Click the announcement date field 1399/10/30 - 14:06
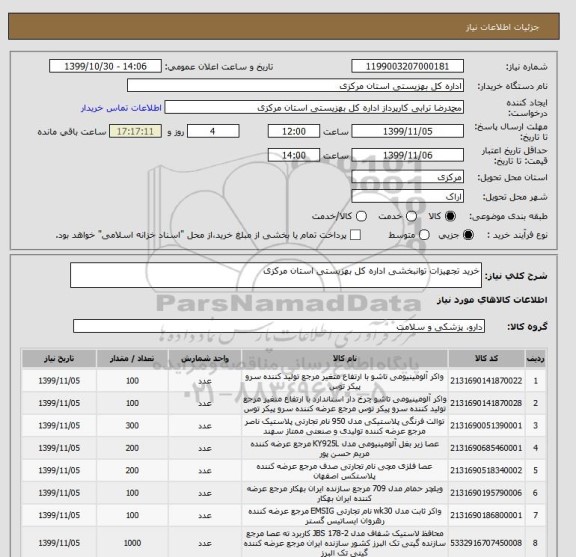The image size is (576, 557). coord(105,67)
